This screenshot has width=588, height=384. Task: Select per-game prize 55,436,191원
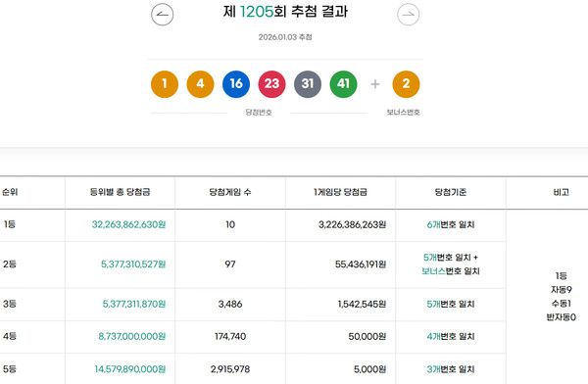point(361,264)
